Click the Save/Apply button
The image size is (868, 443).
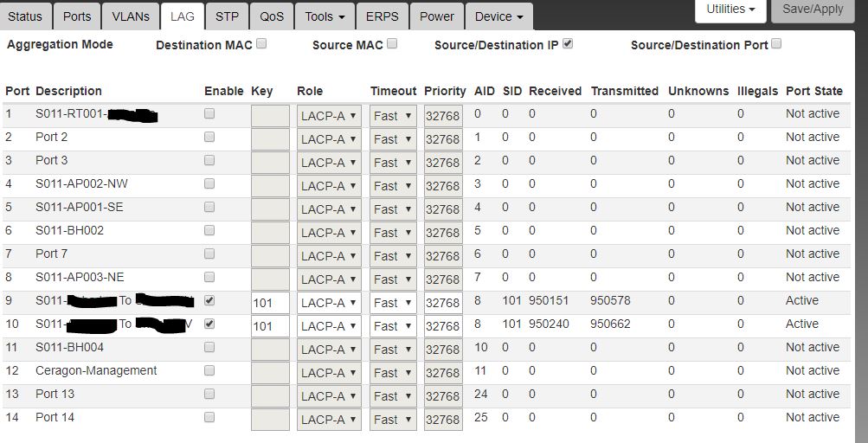click(x=813, y=10)
